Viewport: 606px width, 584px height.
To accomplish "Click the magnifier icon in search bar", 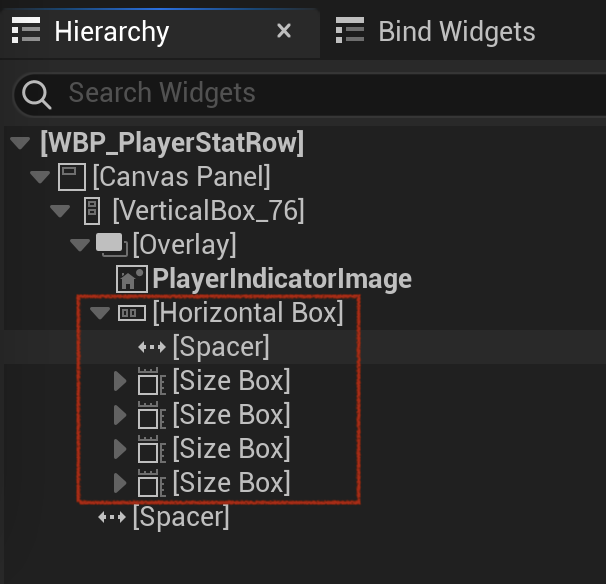I will 36,94.
